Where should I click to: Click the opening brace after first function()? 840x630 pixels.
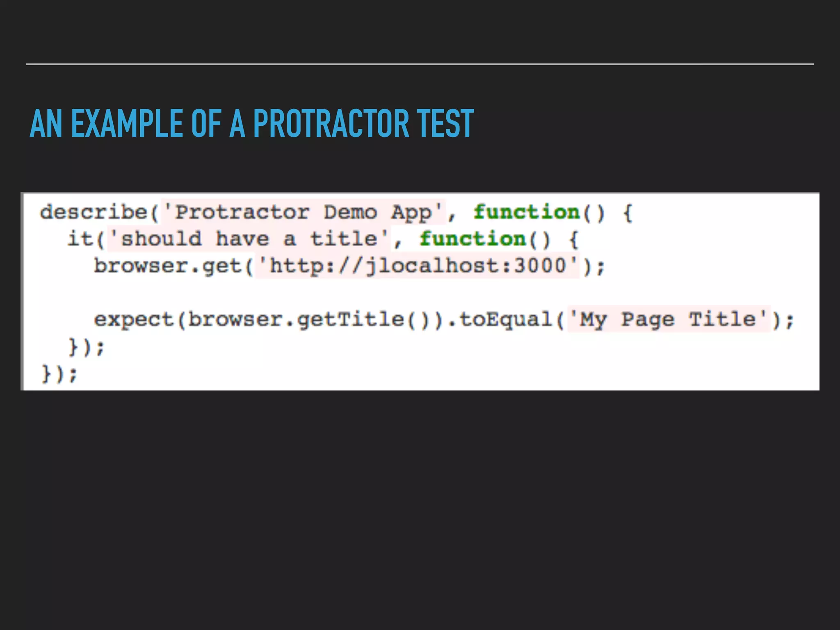[x=628, y=213]
